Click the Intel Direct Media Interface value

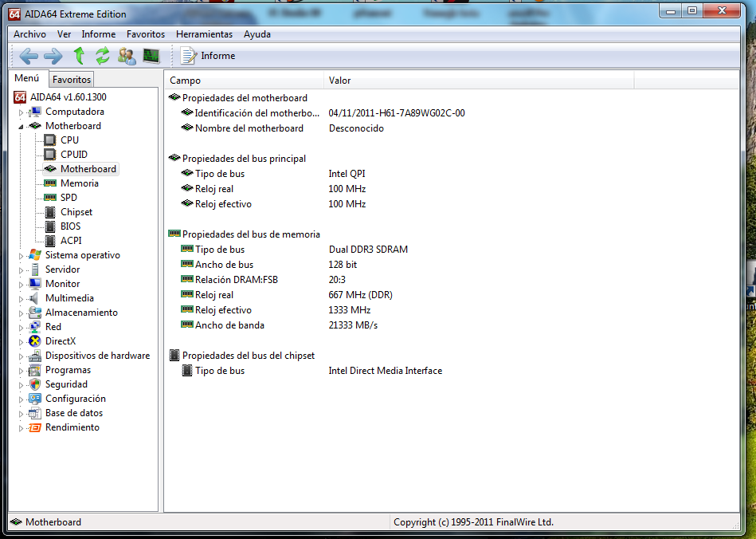point(386,371)
